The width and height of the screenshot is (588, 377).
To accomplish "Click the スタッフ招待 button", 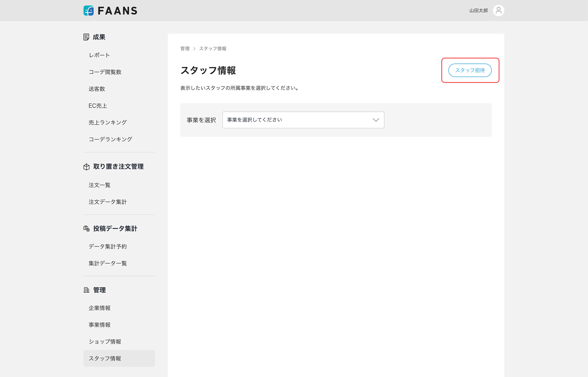I will point(470,70).
